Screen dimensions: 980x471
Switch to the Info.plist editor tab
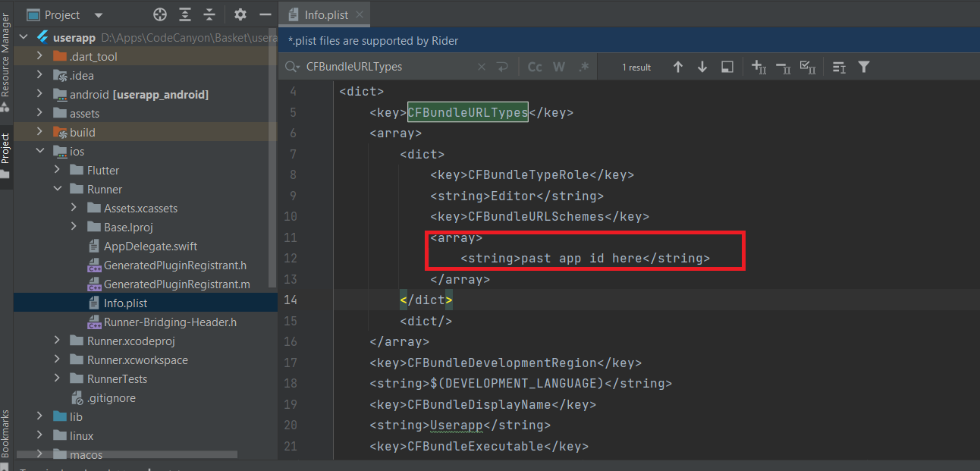pyautogui.click(x=325, y=14)
